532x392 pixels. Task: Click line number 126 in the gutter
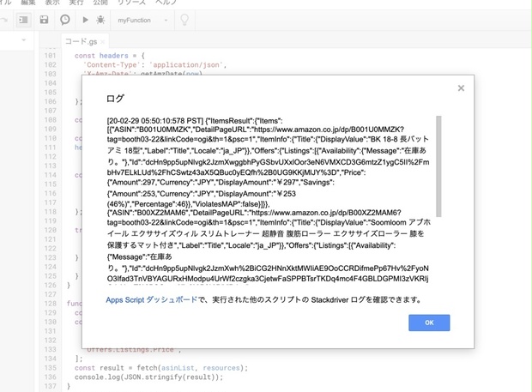point(51,285)
